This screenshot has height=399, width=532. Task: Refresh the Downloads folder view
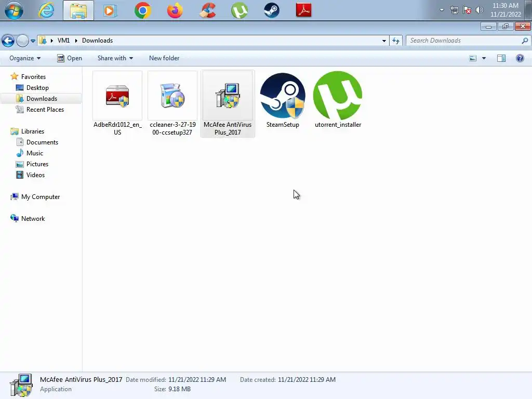click(x=395, y=41)
